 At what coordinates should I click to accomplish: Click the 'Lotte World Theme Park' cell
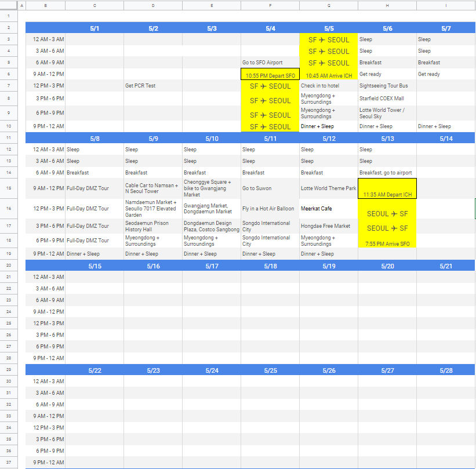point(329,188)
